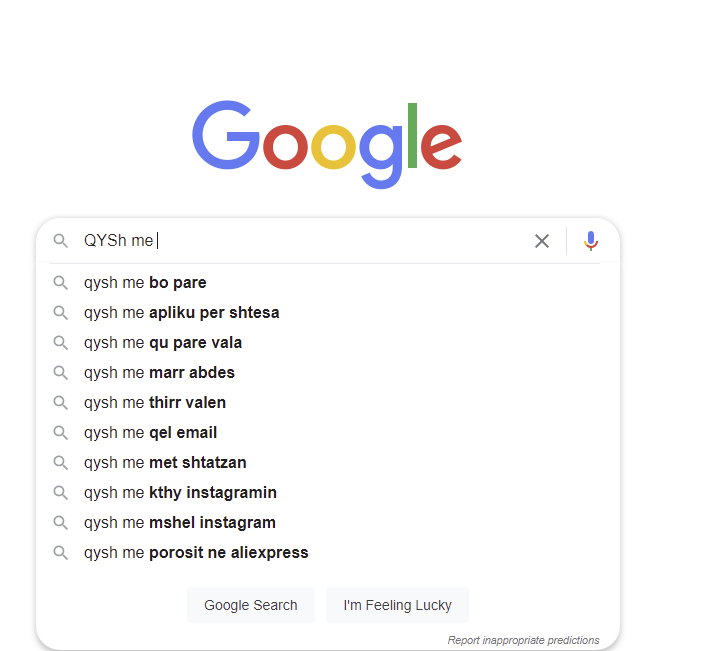Select the "qysh me bo pare" suggestion
Image resolution: width=713 pixels, height=651 pixels.
[x=145, y=283]
